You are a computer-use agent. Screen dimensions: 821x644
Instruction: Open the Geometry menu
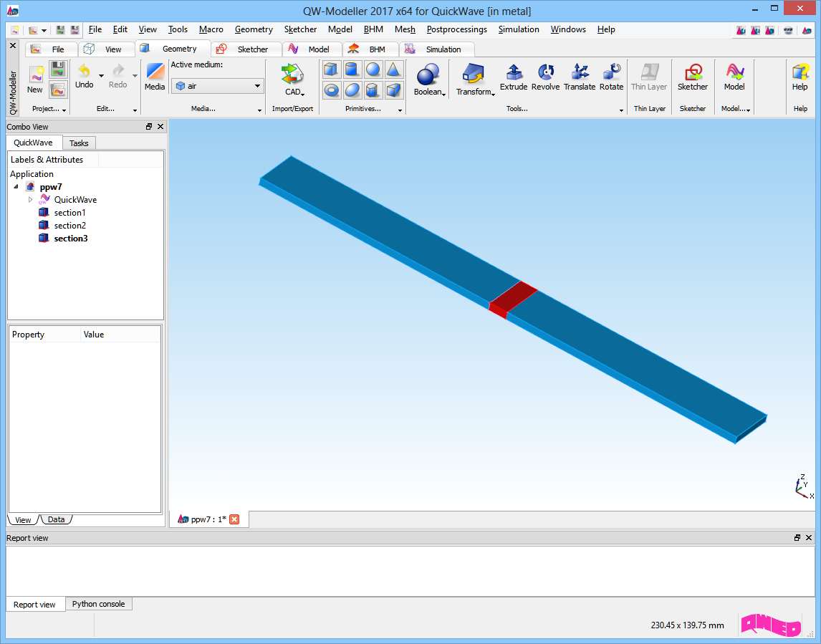click(254, 29)
